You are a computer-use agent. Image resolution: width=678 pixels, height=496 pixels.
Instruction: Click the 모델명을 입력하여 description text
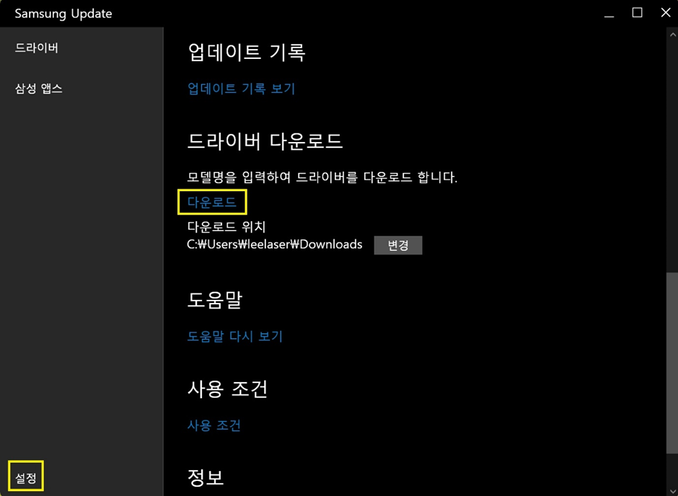322,177
